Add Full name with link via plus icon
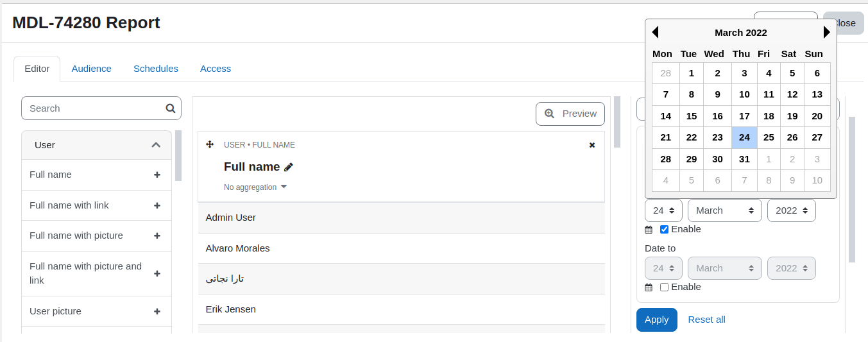The width and height of the screenshot is (868, 342). pyautogui.click(x=157, y=205)
